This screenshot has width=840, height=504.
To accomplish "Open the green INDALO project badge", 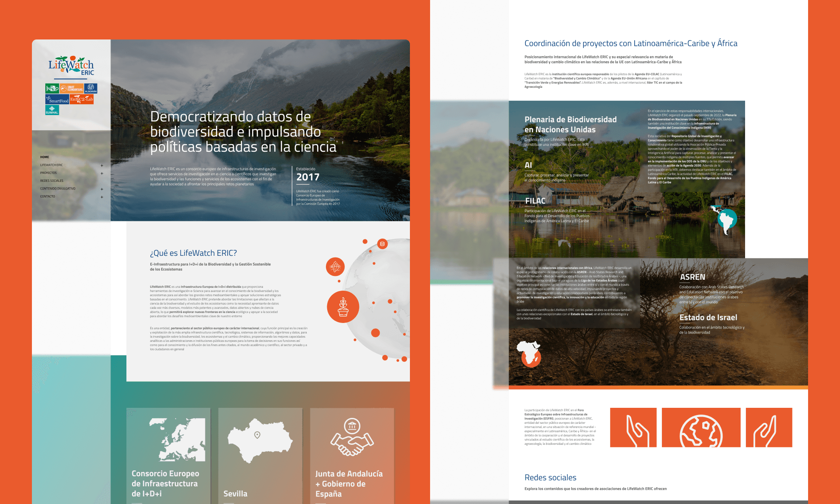I will coord(52,88).
